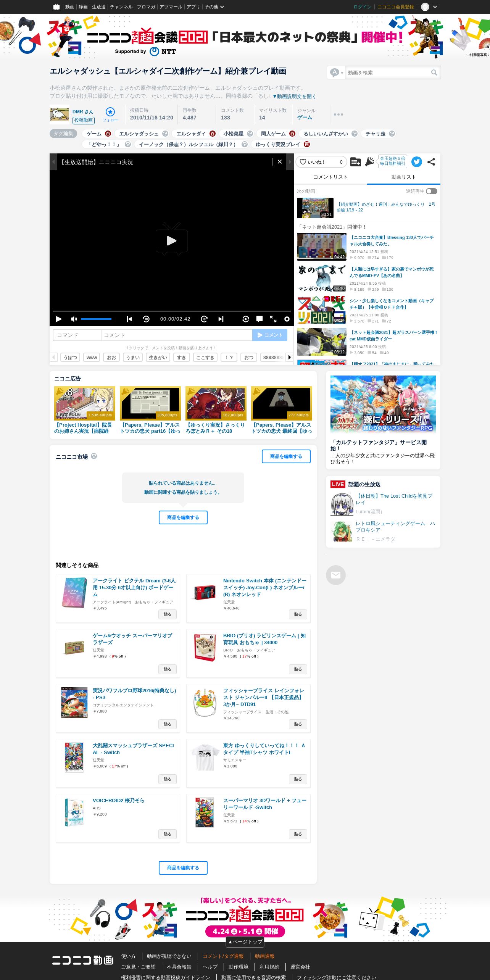Image resolution: width=490 pixels, height=980 pixels.
Task: Open the ゲーム genre link
Action: point(305,118)
